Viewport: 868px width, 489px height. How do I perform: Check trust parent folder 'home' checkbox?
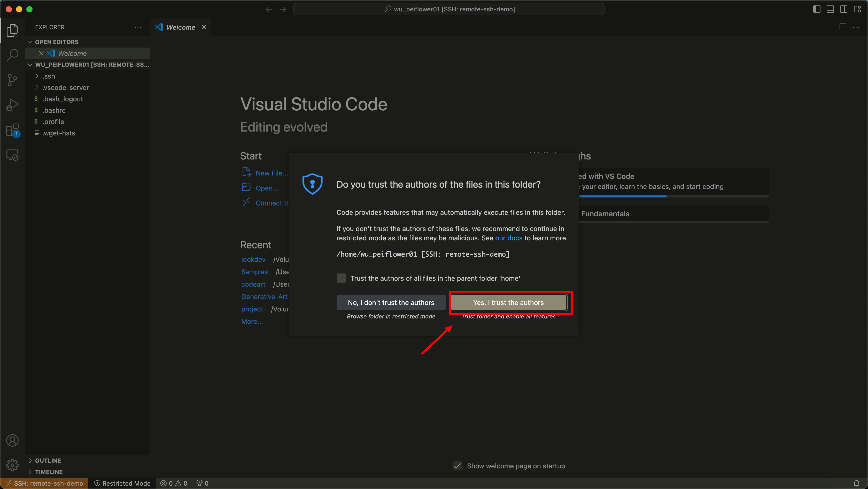341,278
